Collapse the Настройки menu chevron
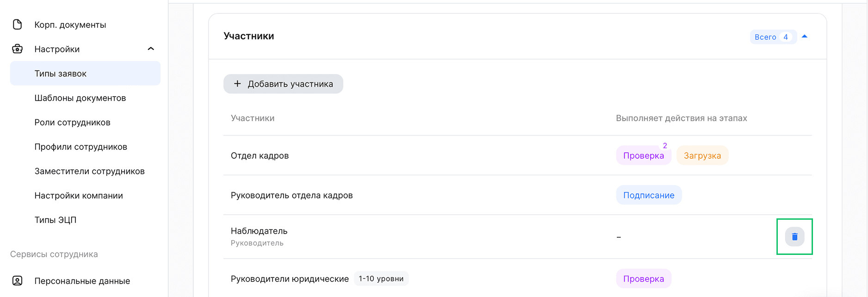868x297 pixels. tap(151, 49)
